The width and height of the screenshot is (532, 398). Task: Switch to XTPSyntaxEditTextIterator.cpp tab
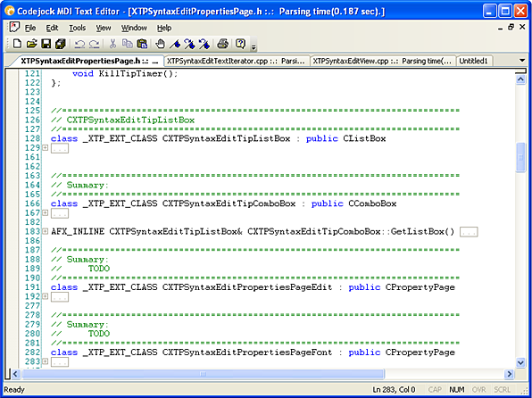click(237, 61)
